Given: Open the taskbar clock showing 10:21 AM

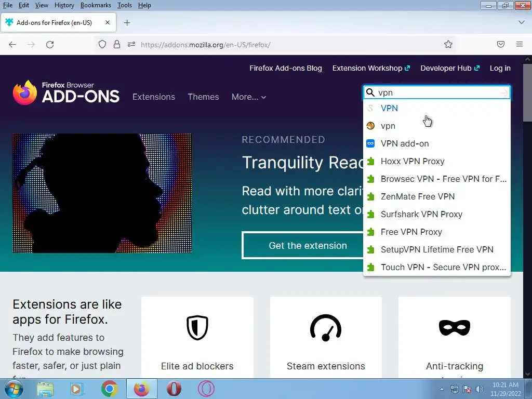Looking at the screenshot, I should (x=505, y=389).
